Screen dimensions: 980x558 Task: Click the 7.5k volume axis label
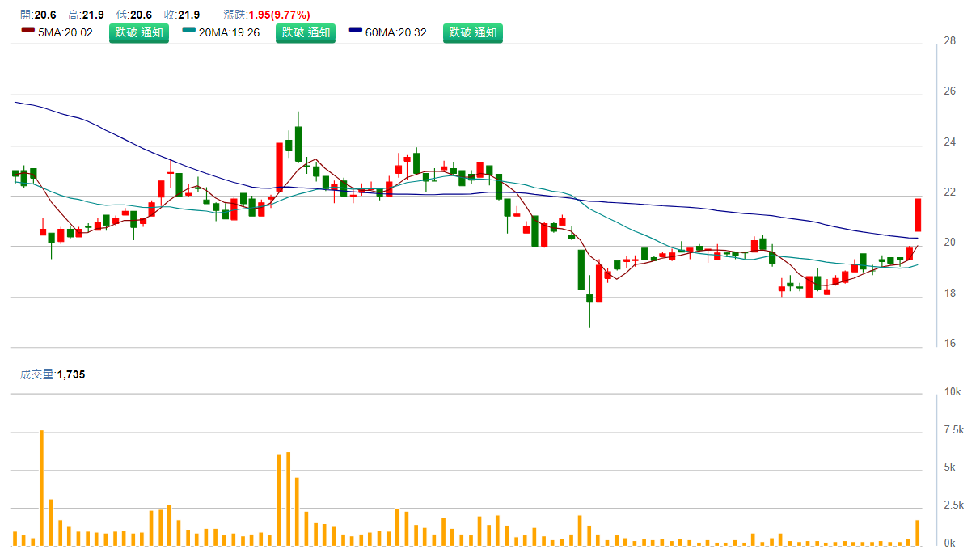pos(955,430)
